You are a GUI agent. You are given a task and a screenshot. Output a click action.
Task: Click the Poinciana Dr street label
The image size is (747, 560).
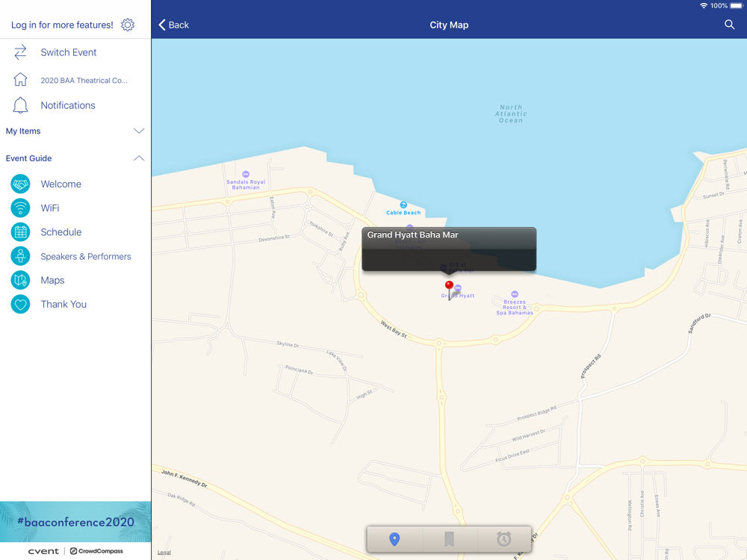point(299,369)
